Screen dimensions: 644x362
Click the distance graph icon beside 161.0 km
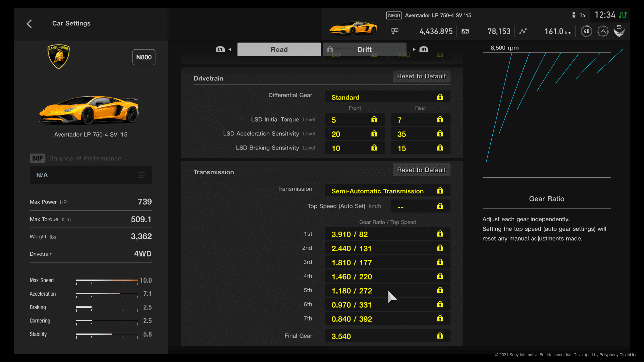[x=523, y=31]
